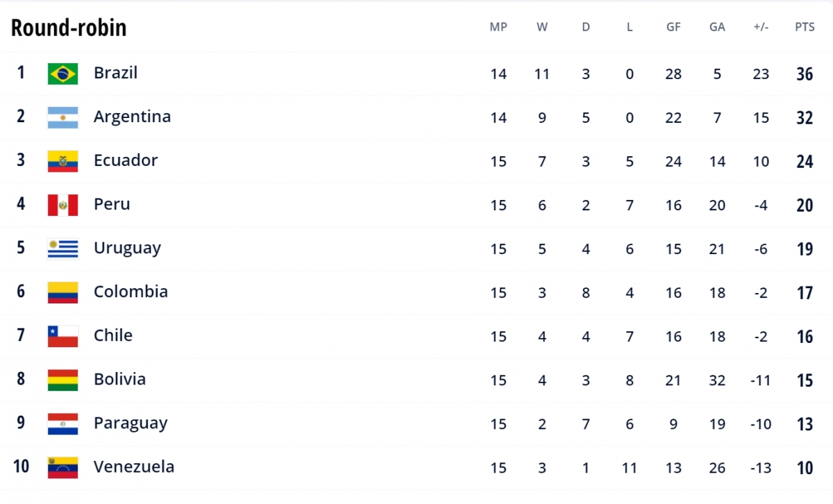Click the Colombia flag icon
Viewport: 833px width, 504px height.
[x=62, y=292]
